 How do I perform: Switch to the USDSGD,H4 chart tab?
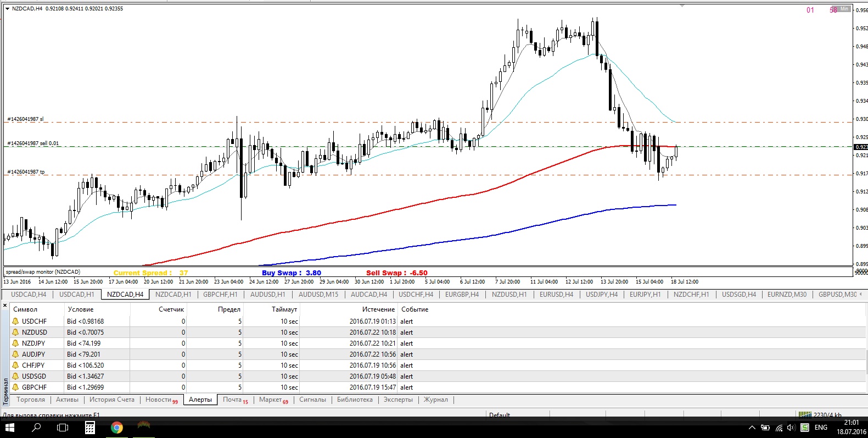pos(739,295)
